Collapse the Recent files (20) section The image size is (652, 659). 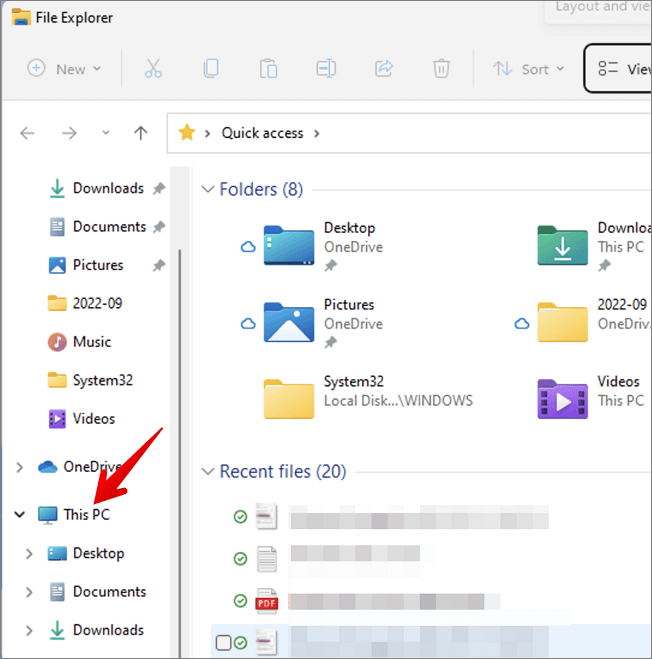[208, 471]
